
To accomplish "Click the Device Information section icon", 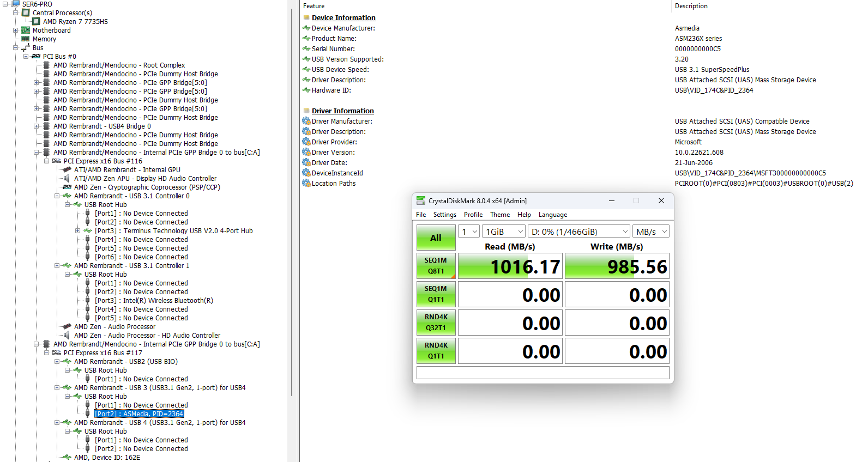I will (306, 17).
